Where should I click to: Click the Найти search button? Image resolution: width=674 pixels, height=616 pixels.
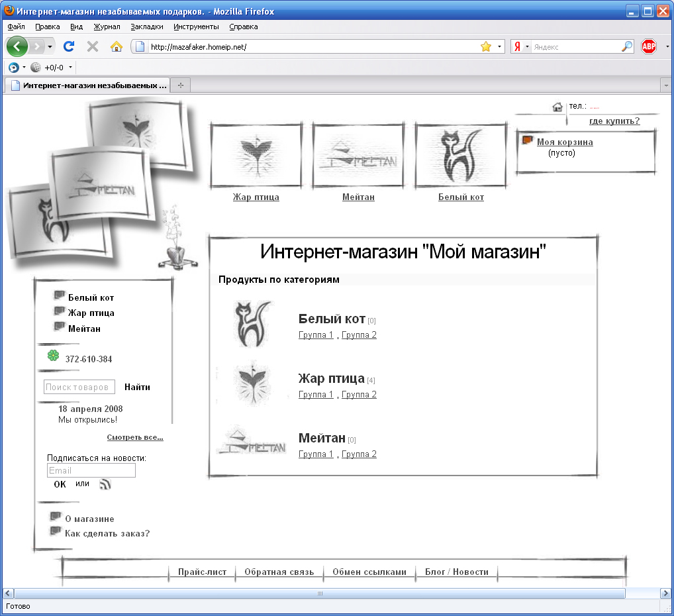pyautogui.click(x=137, y=387)
